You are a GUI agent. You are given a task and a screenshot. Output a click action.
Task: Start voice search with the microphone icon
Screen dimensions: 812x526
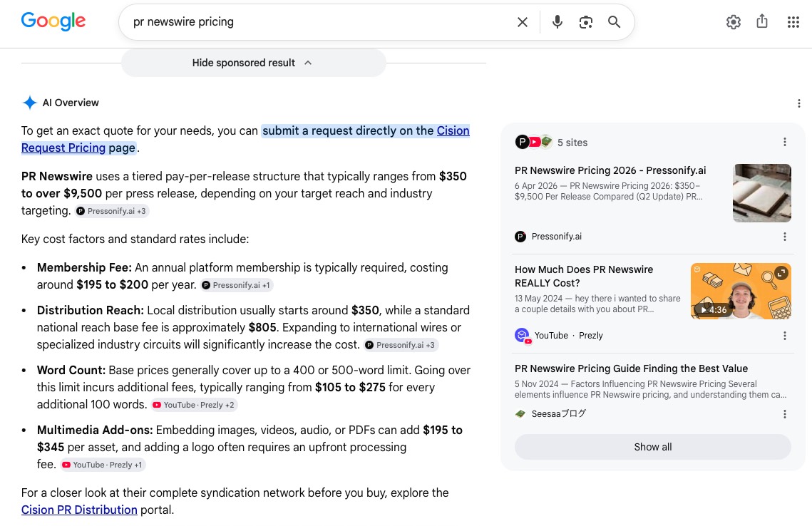[x=557, y=22]
